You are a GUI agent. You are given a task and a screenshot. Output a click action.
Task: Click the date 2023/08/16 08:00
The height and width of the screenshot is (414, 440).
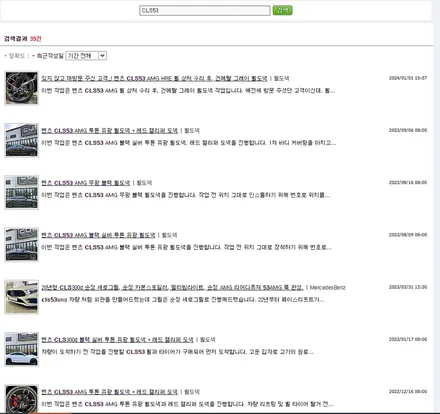coord(408,183)
